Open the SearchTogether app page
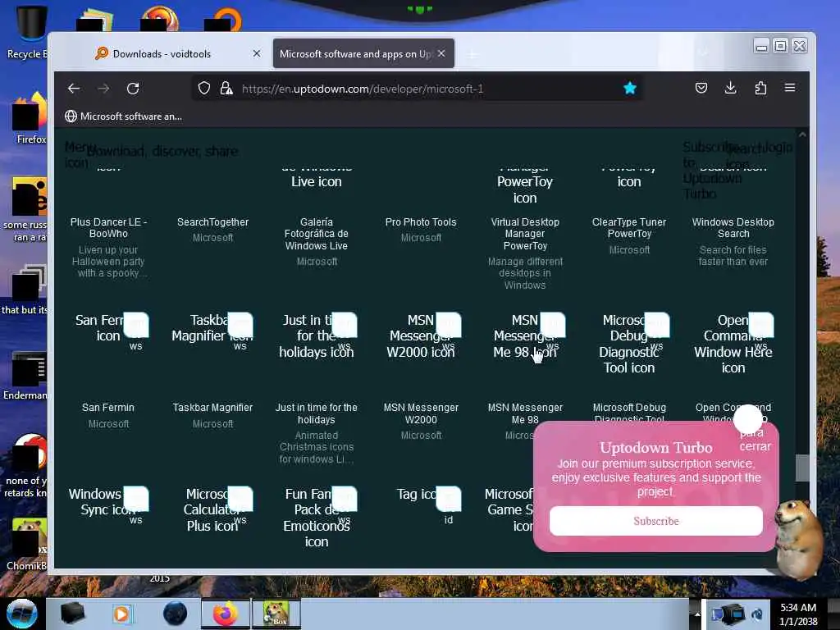840x630 pixels. 212,221
